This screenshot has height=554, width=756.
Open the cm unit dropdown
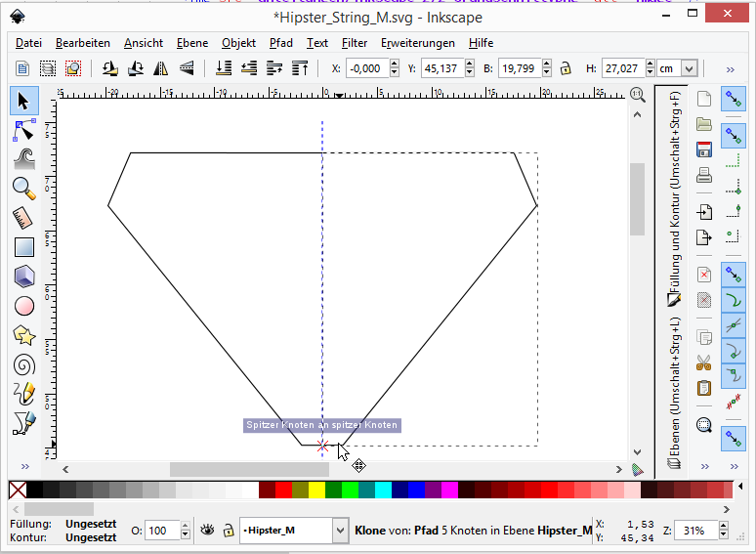(x=690, y=68)
